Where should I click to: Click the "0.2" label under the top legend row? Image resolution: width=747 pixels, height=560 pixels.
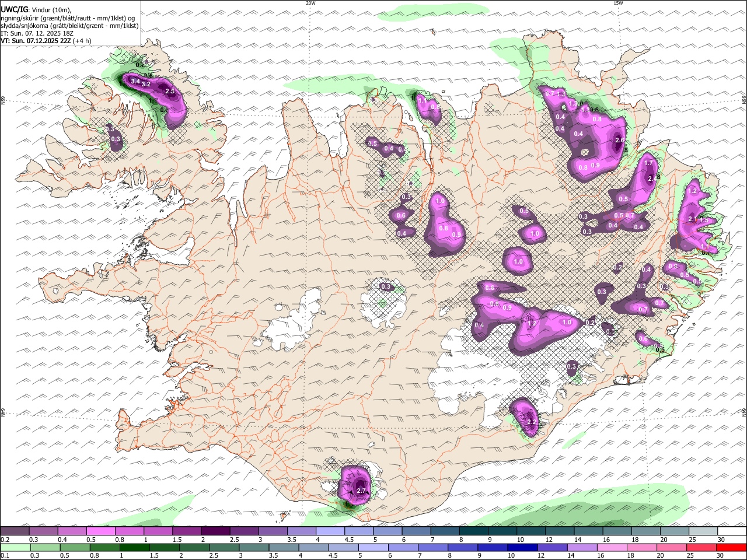pos(4,540)
